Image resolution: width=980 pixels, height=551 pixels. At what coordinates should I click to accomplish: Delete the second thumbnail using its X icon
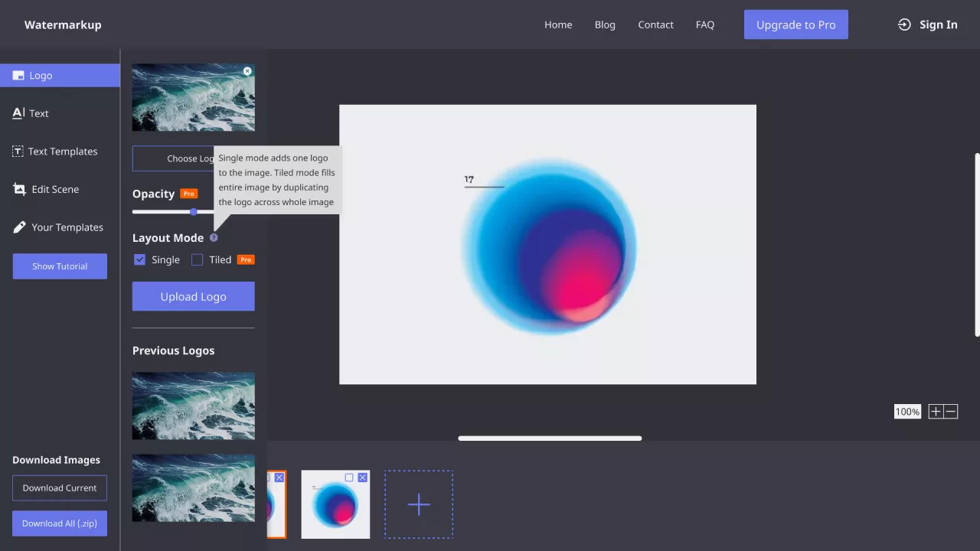pyautogui.click(x=363, y=478)
